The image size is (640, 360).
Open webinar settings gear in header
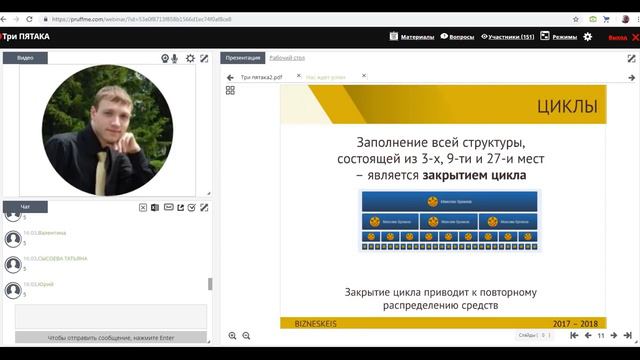(x=587, y=37)
